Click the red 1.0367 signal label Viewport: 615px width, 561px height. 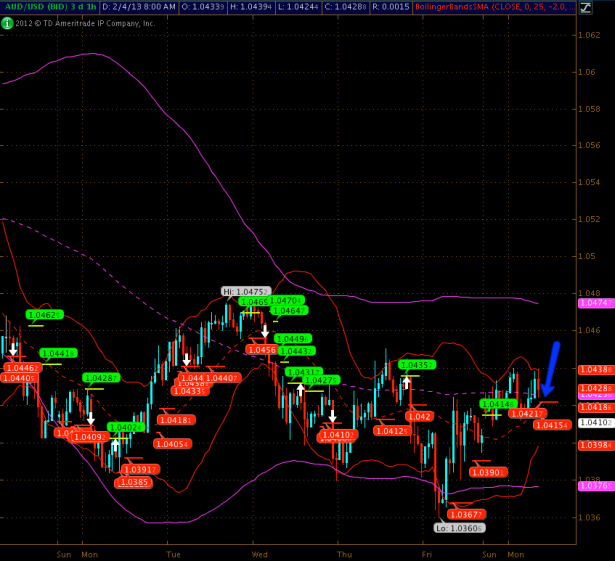468,514
